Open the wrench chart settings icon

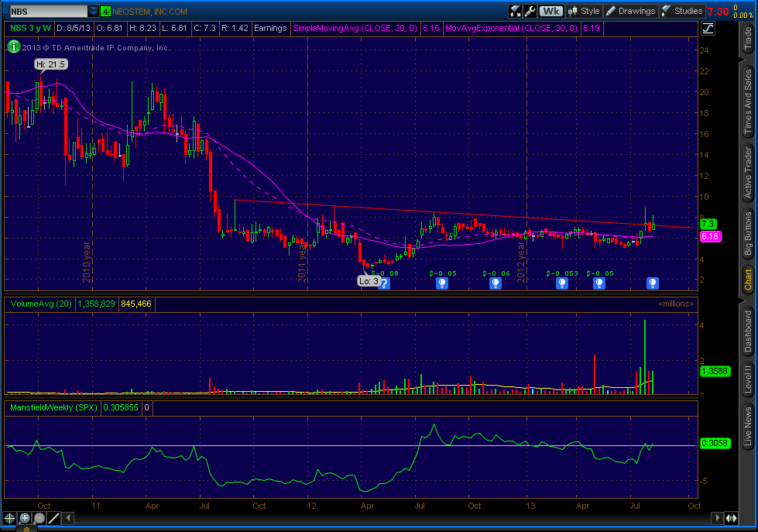[530, 11]
